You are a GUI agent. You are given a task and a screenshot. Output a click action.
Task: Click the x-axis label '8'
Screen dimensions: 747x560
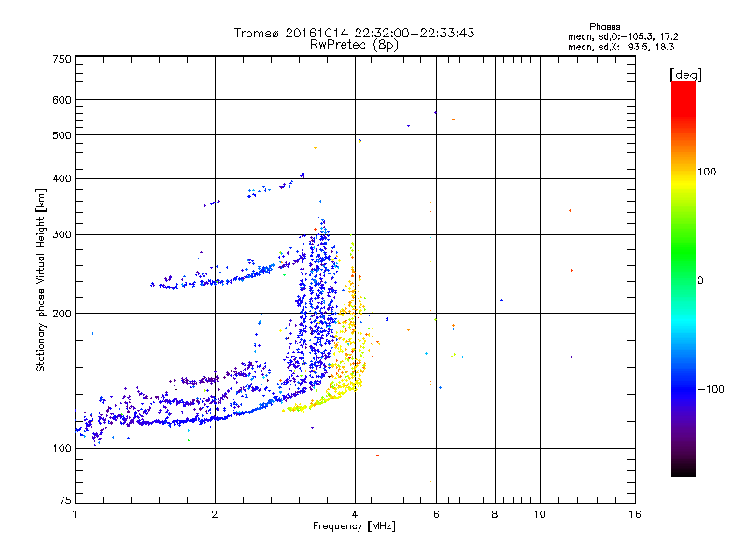pyautogui.click(x=495, y=514)
